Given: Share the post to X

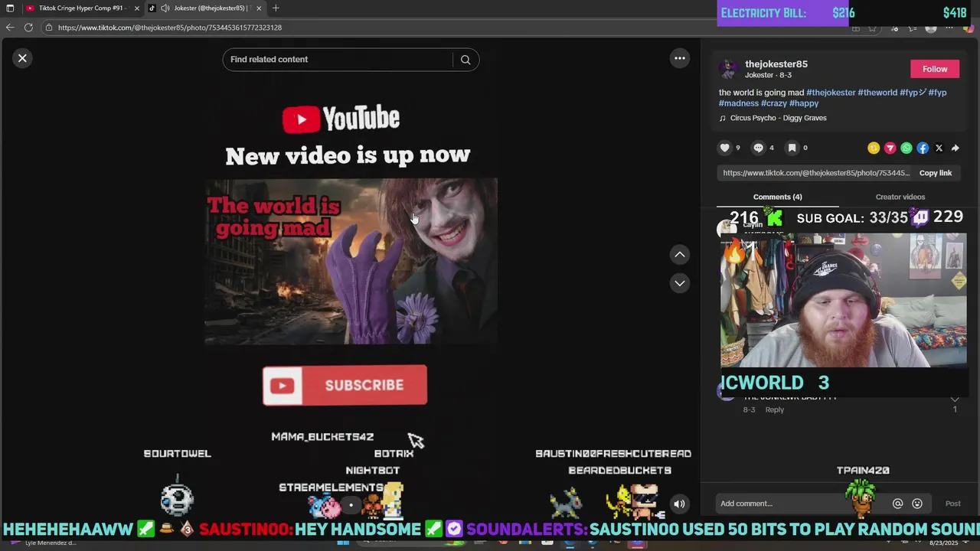Looking at the screenshot, I should pos(939,148).
